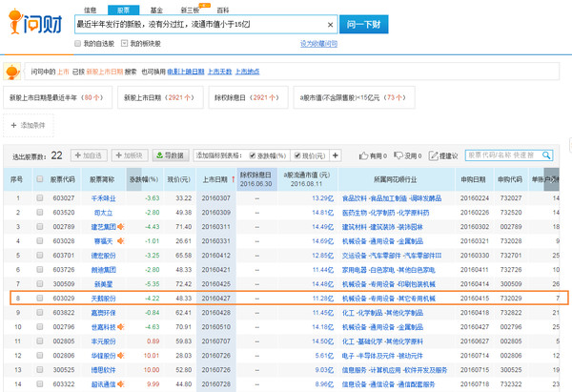
Task: Click the orange mascot icon in the hint bar
Action: [x=12, y=72]
